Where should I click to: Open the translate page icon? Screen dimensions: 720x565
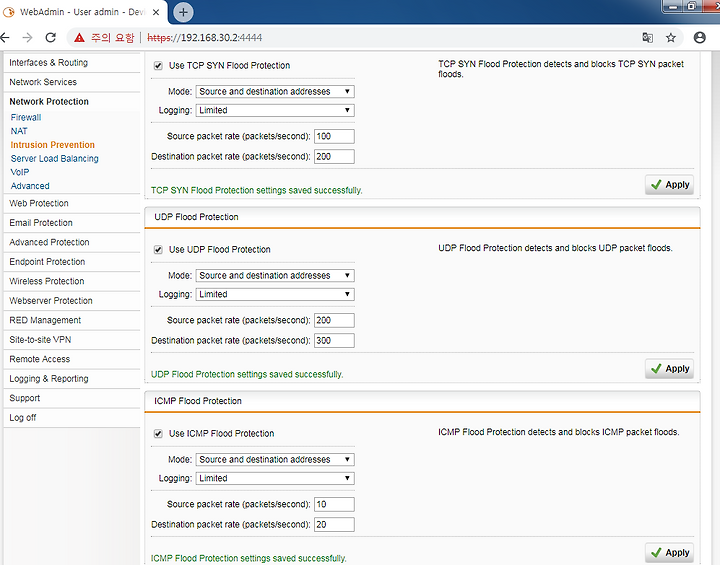pos(647,38)
